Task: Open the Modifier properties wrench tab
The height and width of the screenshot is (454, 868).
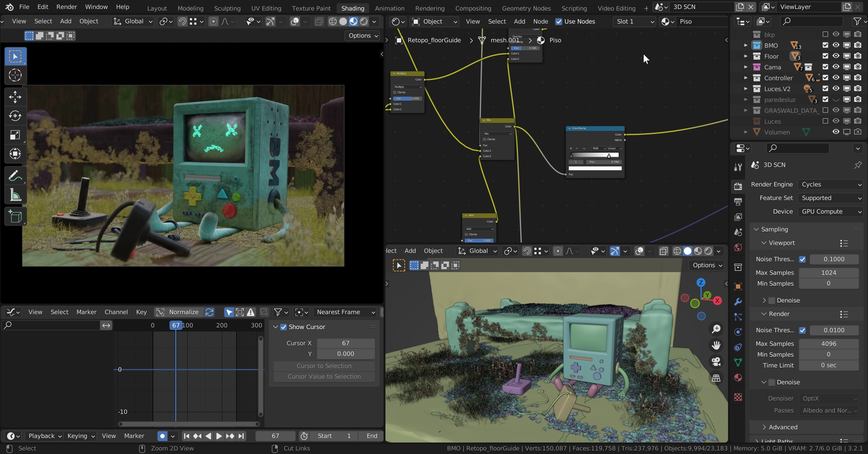Action: pyautogui.click(x=738, y=301)
